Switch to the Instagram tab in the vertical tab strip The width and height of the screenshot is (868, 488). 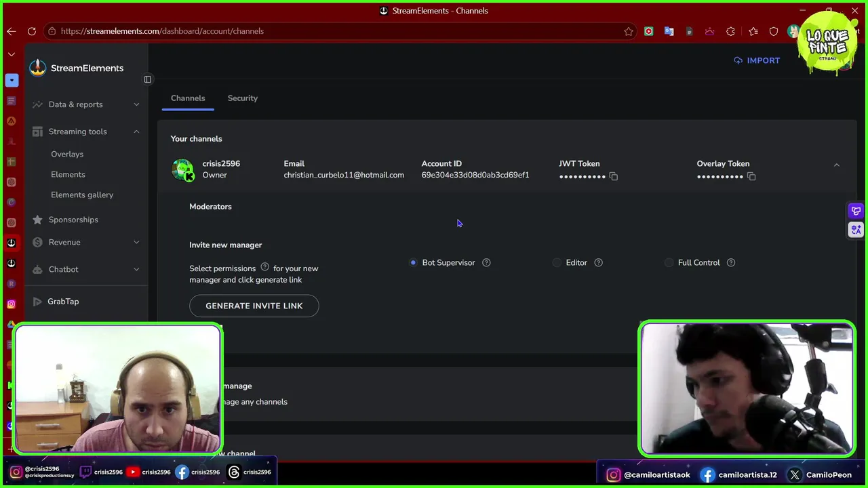[x=12, y=304]
